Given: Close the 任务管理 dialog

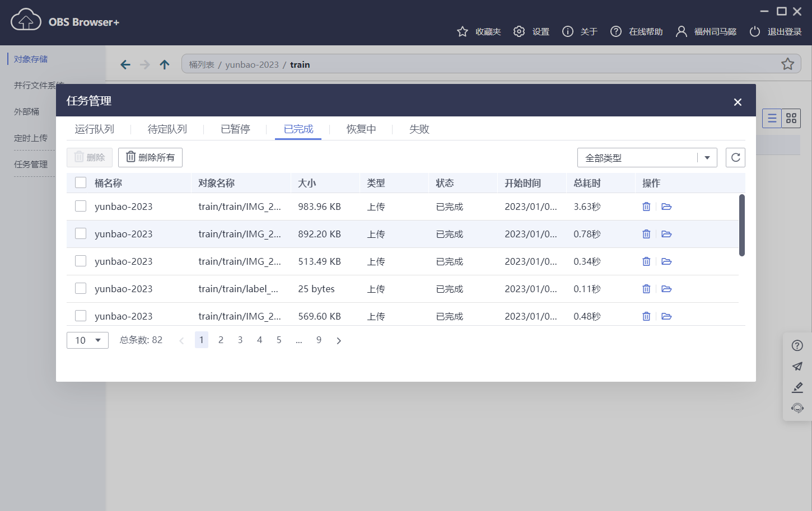Looking at the screenshot, I should click(738, 102).
